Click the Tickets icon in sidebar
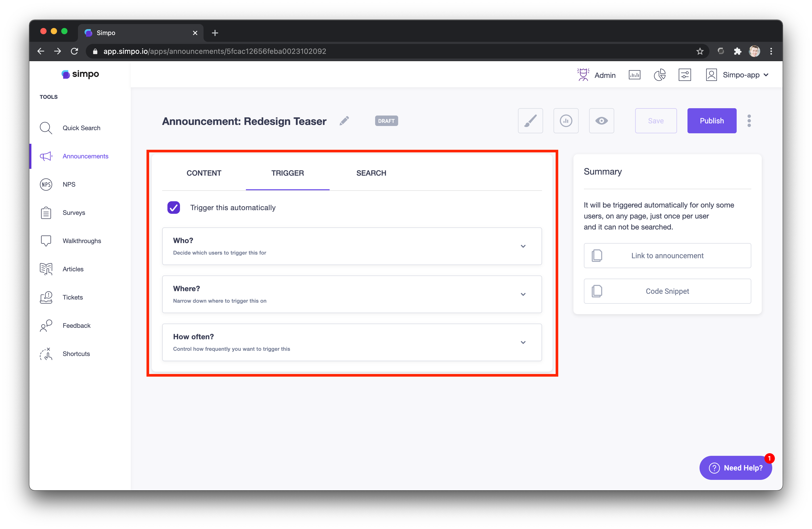 point(46,297)
